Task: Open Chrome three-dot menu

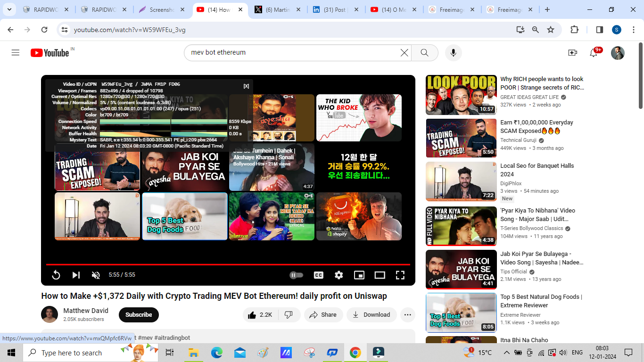Action: click(633, 30)
